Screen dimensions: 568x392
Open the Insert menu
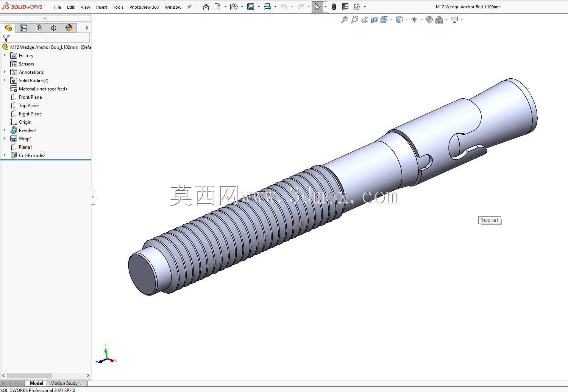coord(101,7)
